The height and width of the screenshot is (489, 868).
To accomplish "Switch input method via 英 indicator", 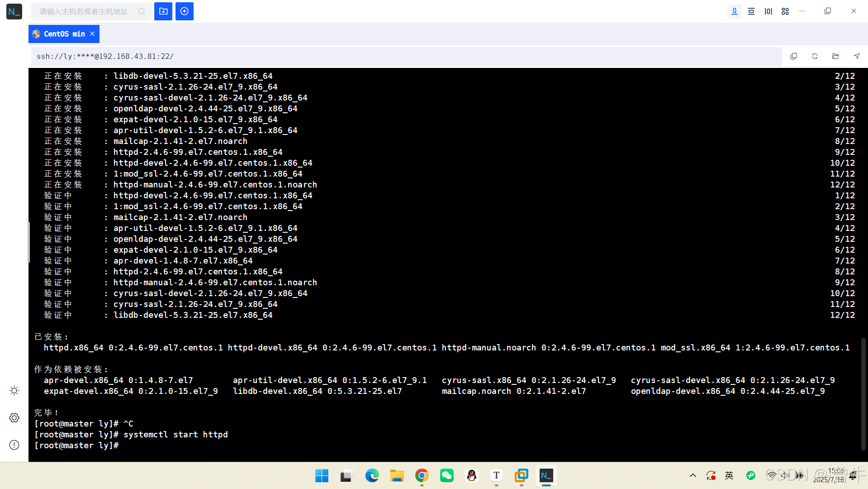I will click(x=729, y=475).
